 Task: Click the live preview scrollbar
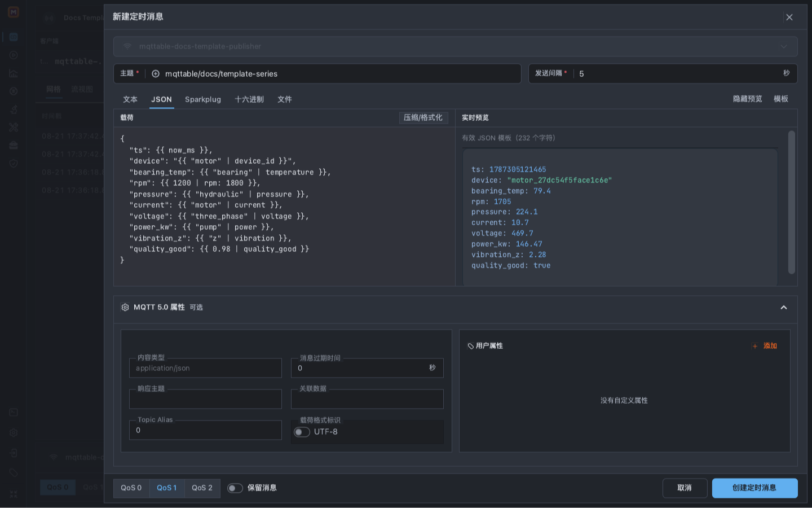pyautogui.click(x=792, y=202)
